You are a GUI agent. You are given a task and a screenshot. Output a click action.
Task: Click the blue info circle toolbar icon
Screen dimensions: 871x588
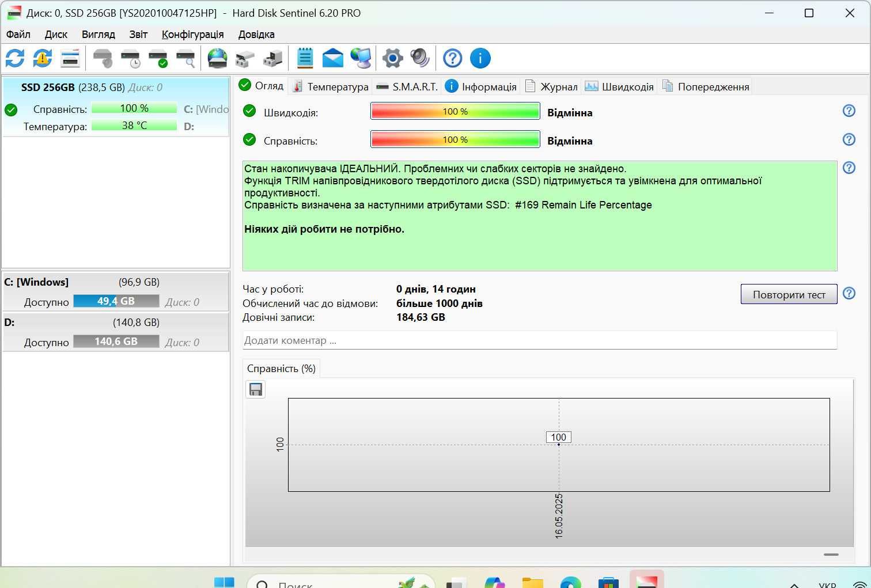480,58
